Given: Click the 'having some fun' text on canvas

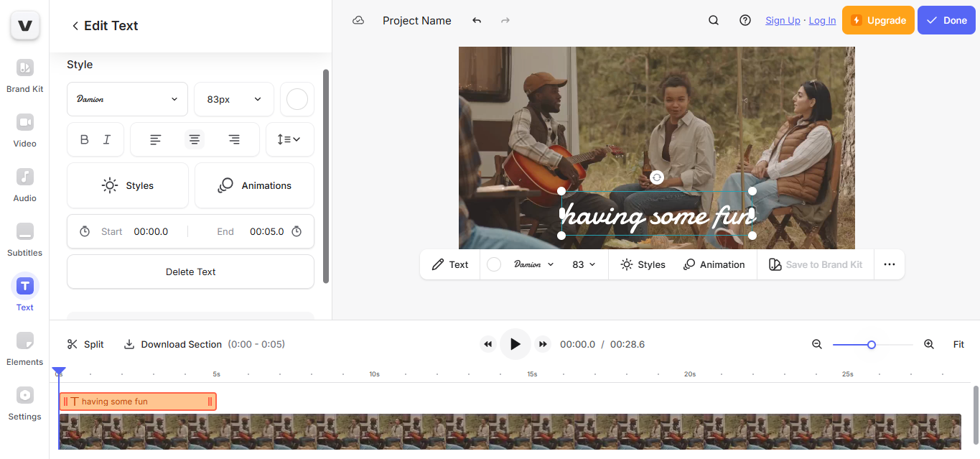Looking at the screenshot, I should (657, 215).
